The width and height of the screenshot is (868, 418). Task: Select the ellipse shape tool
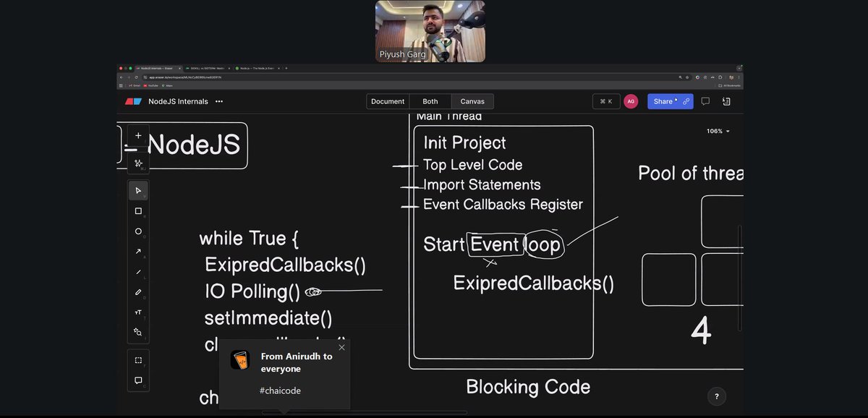[138, 231]
